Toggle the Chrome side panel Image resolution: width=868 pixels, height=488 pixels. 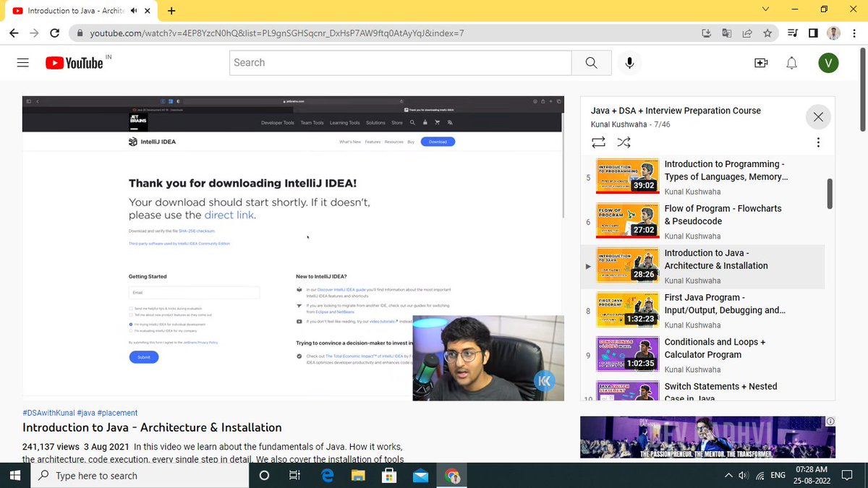click(x=813, y=33)
